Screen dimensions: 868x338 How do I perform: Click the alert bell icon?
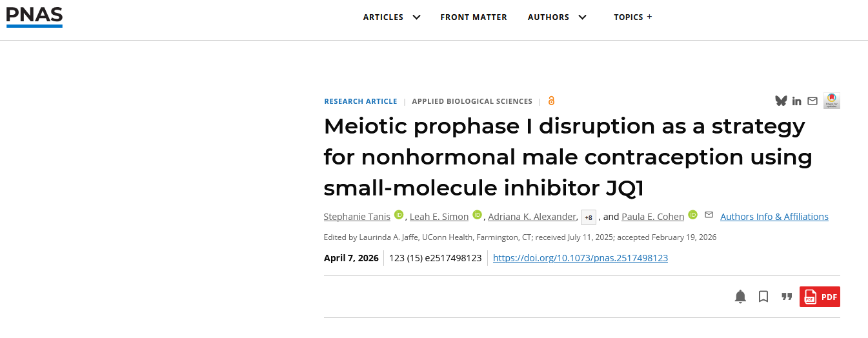pos(740,297)
